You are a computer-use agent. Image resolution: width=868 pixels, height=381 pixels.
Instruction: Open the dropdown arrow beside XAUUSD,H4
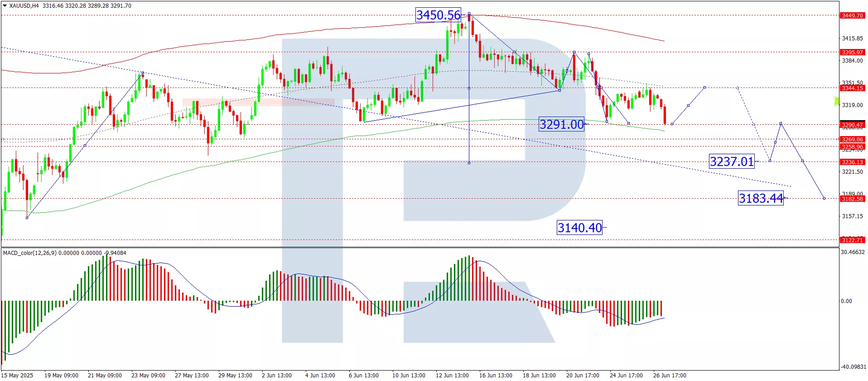click(x=5, y=6)
